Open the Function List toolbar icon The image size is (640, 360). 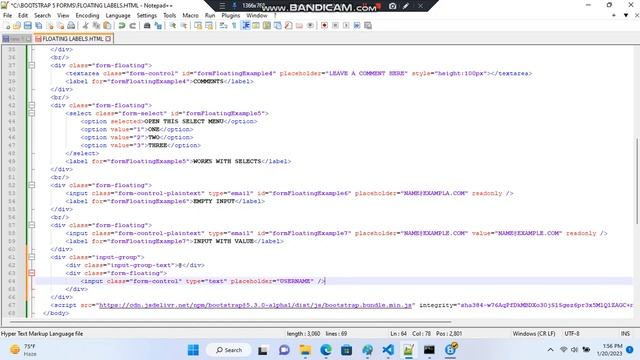(288, 25)
